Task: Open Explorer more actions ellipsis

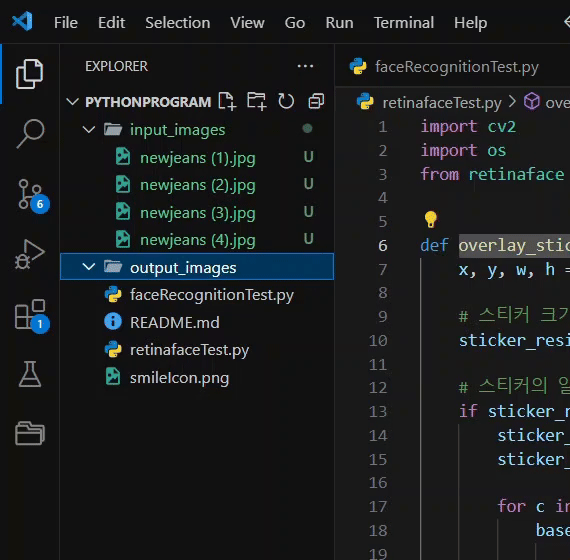Action: 305,66
